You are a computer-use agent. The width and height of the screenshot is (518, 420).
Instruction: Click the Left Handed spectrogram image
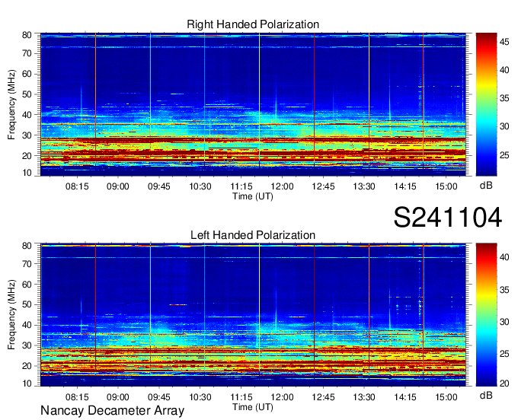pos(253,315)
